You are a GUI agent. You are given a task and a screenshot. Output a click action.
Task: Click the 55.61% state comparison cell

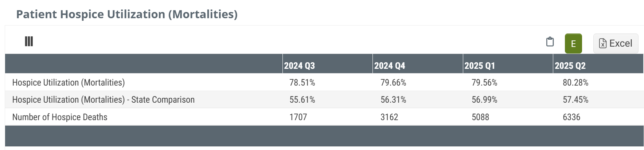click(x=302, y=100)
